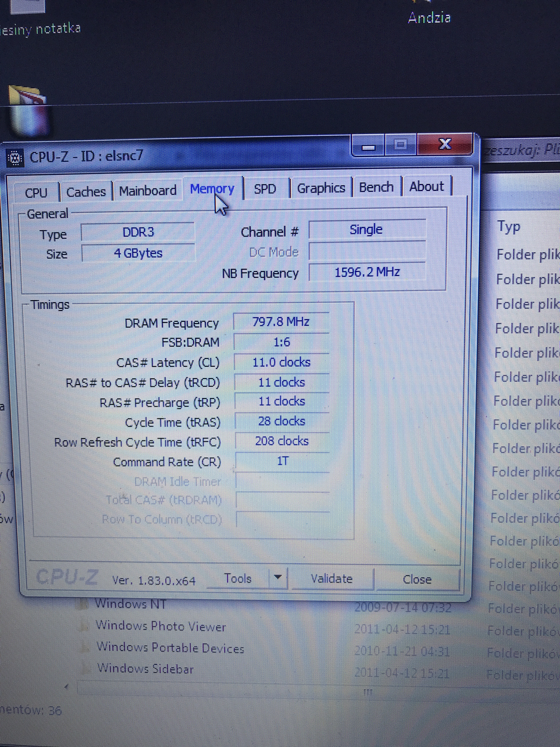
Task: Select the Windows Photo Viewer folder
Action: click(161, 626)
